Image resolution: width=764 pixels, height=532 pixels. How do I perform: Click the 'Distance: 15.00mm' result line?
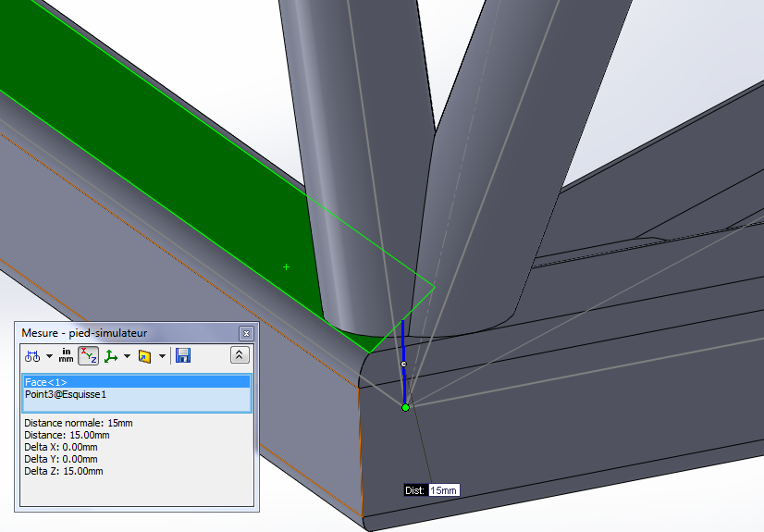[67, 435]
